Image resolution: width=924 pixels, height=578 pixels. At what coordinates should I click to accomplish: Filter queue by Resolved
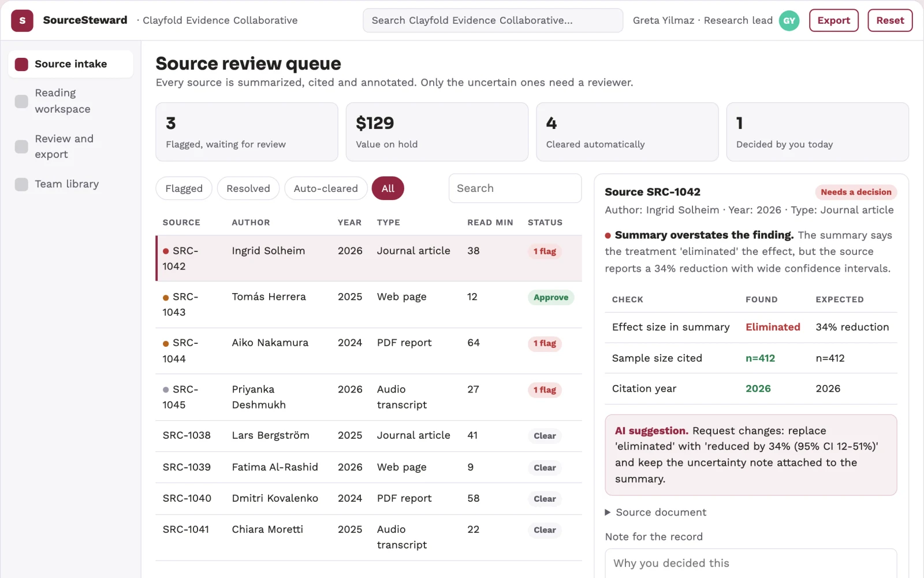tap(248, 188)
